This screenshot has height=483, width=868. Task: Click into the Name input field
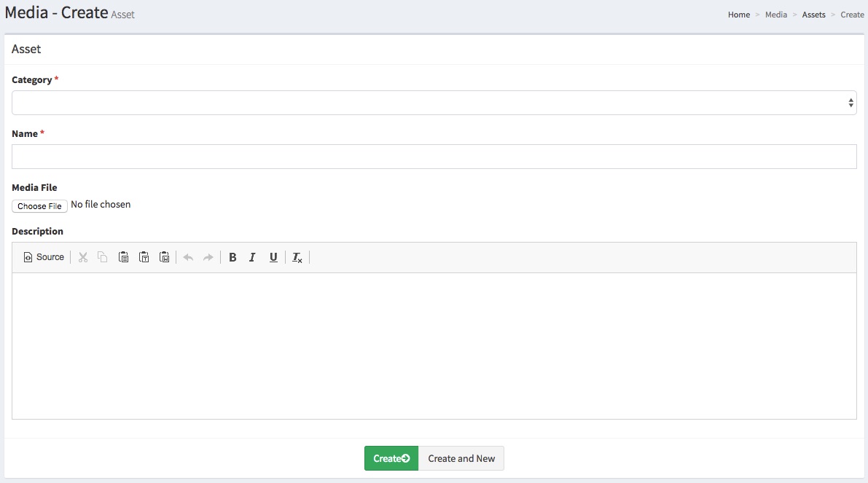tap(434, 157)
